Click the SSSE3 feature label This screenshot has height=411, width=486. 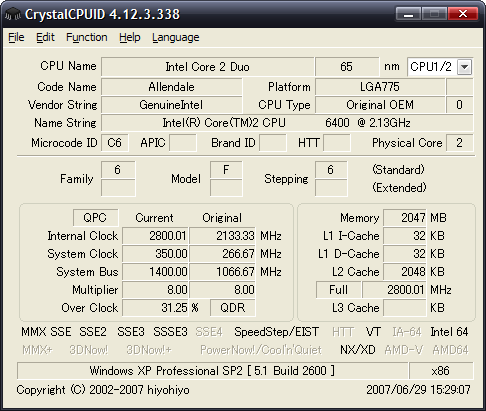[x=170, y=332]
